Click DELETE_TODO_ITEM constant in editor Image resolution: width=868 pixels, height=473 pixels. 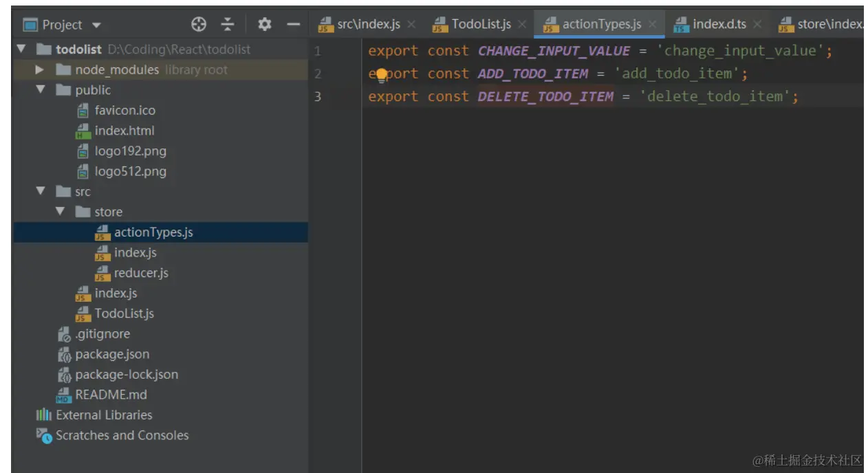coord(545,96)
